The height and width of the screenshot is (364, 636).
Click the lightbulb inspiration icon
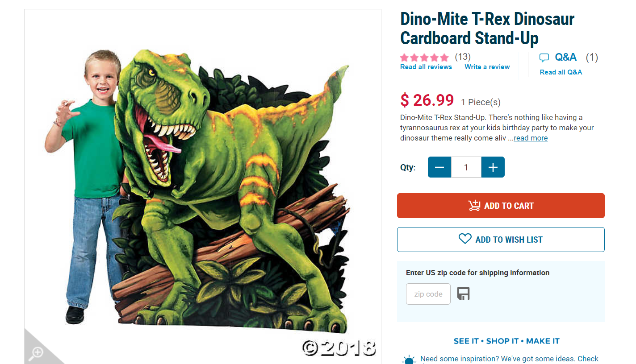pos(409,360)
